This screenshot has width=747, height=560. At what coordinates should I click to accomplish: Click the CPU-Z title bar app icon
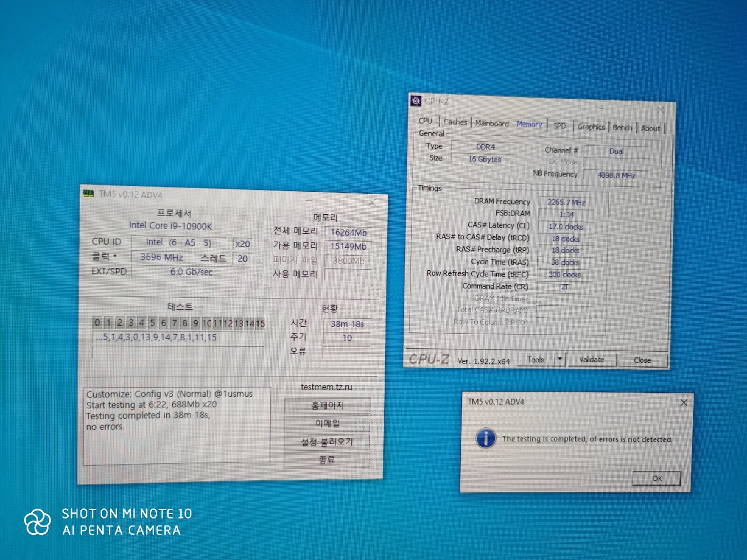pos(416,100)
